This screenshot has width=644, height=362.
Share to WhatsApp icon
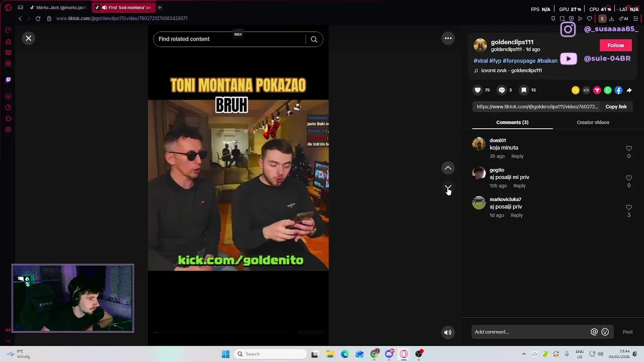(x=608, y=90)
